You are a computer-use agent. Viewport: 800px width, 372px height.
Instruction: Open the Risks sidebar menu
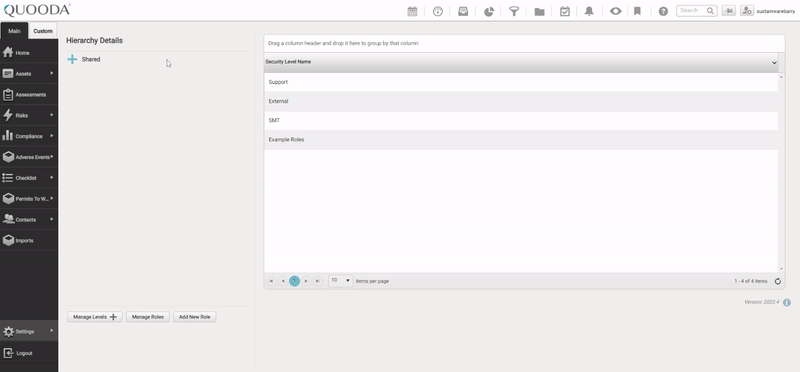[x=29, y=115]
